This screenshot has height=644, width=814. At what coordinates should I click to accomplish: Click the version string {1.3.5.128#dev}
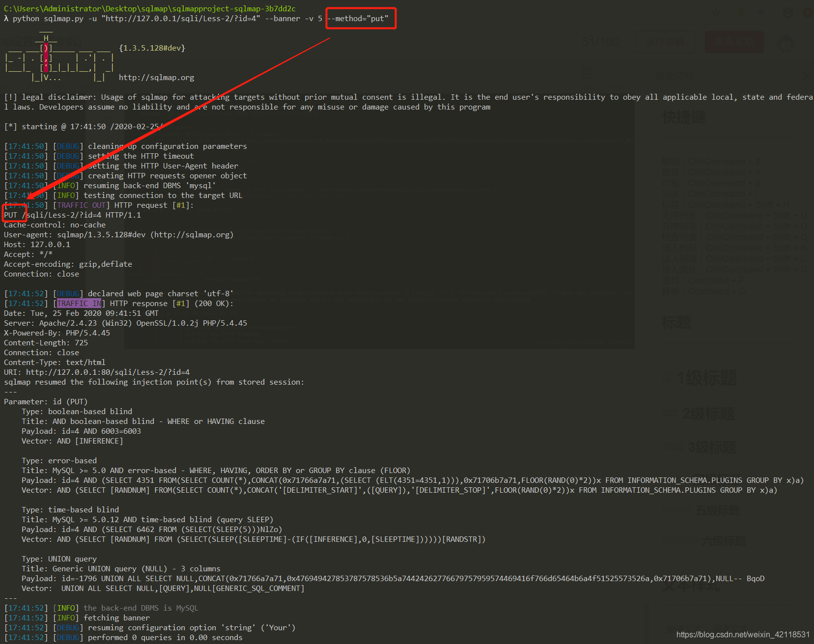point(152,48)
